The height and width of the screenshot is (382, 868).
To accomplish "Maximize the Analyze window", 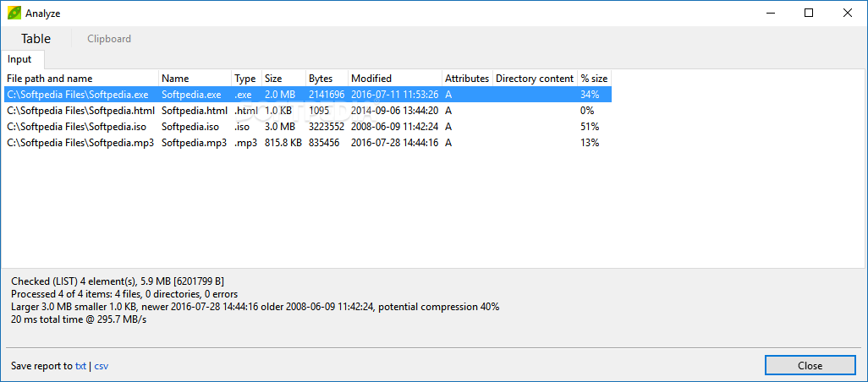I will click(x=809, y=13).
